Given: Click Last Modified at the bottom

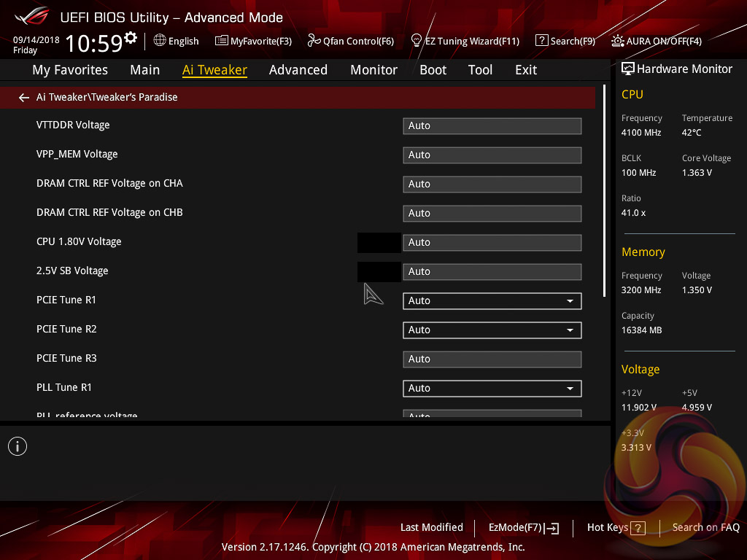Looking at the screenshot, I should 432,528.
